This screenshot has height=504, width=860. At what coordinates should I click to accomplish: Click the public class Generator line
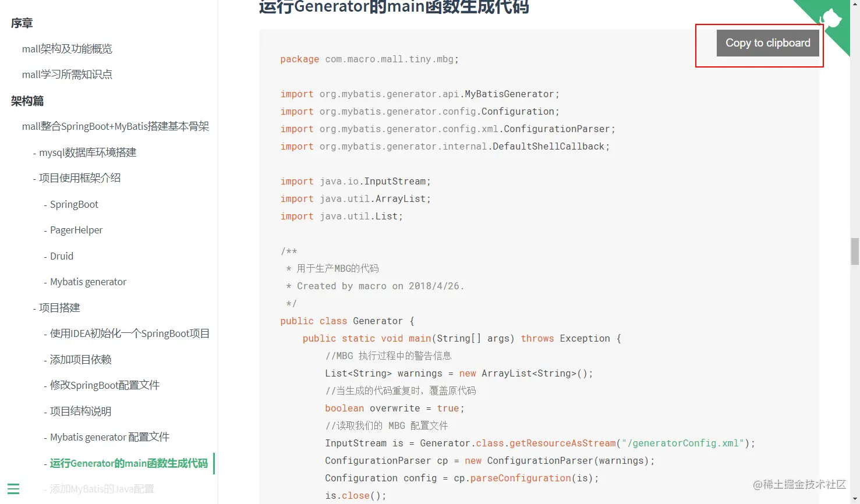click(348, 321)
